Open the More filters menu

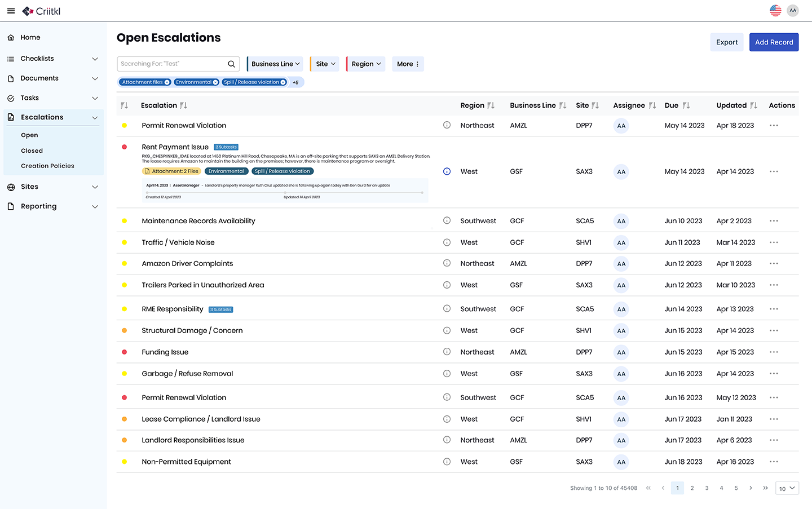tap(408, 64)
